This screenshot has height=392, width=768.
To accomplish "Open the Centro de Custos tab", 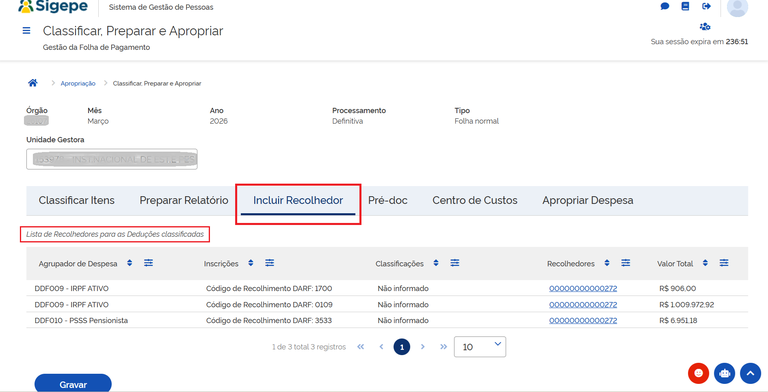I will (475, 200).
